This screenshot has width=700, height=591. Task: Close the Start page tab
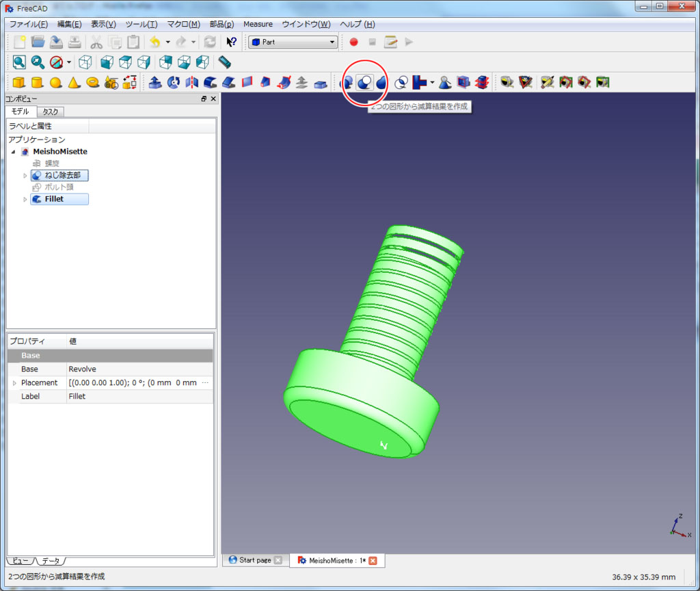[x=278, y=560]
